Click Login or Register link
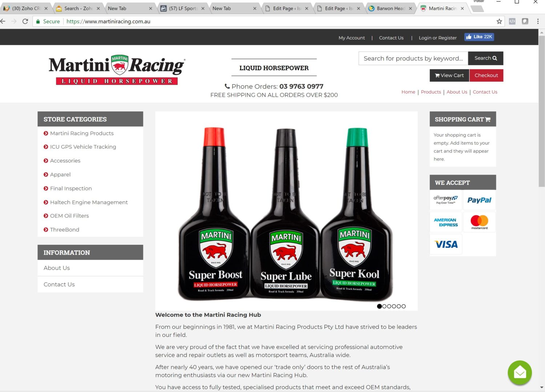545x392 pixels. pos(437,38)
